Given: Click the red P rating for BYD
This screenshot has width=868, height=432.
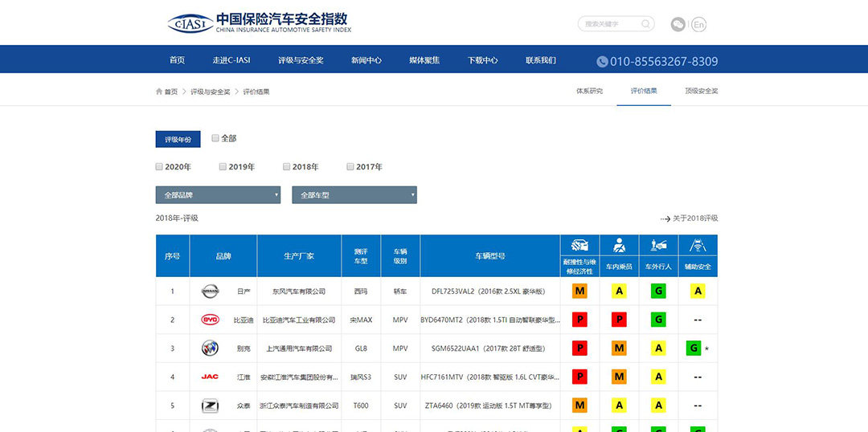Looking at the screenshot, I should [x=579, y=320].
